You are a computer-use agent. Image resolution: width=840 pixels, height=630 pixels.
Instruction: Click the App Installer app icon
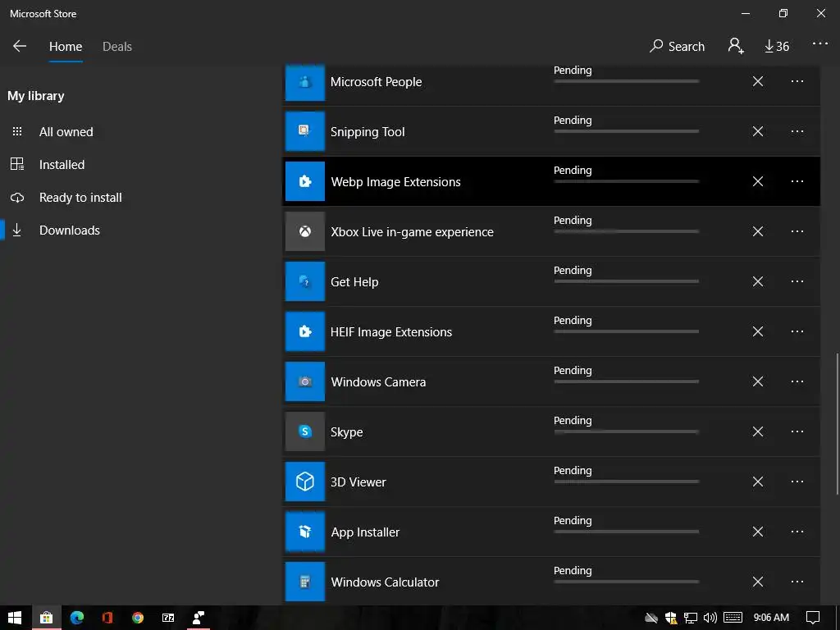(305, 532)
